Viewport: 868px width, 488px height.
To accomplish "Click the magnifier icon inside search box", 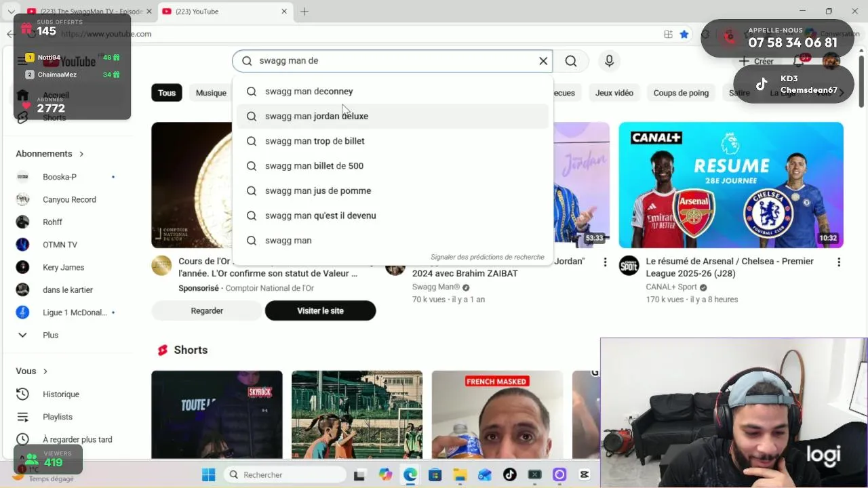I will click(x=247, y=61).
